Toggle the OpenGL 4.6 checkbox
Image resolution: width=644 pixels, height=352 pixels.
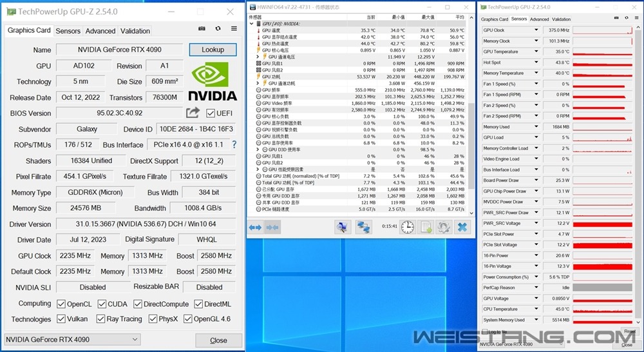pos(188,318)
